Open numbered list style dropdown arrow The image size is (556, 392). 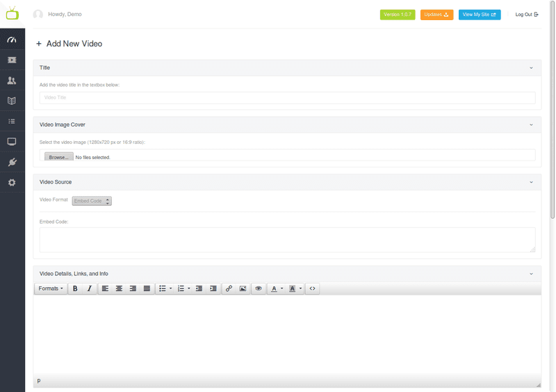pyautogui.click(x=189, y=288)
